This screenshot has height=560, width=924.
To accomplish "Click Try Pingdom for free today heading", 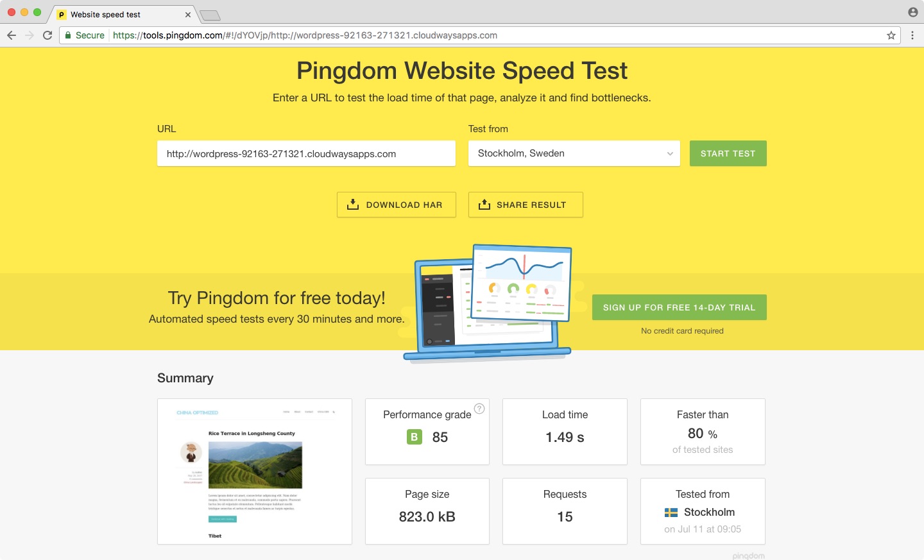I will click(277, 298).
